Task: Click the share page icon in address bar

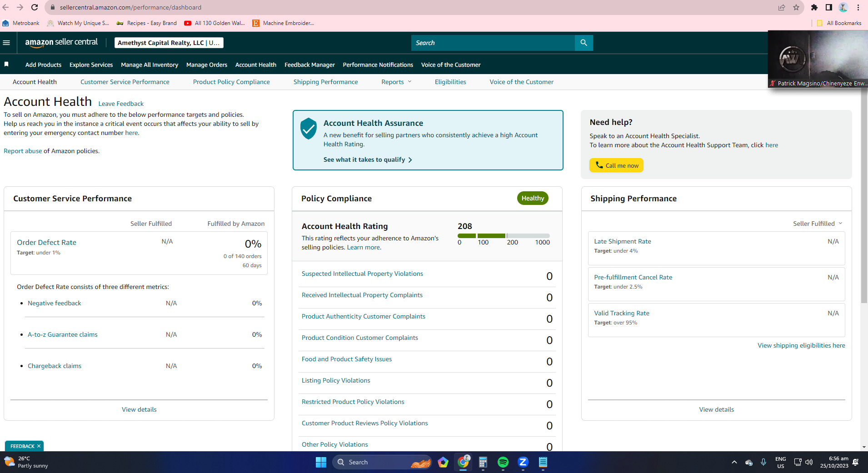Action: pos(782,7)
